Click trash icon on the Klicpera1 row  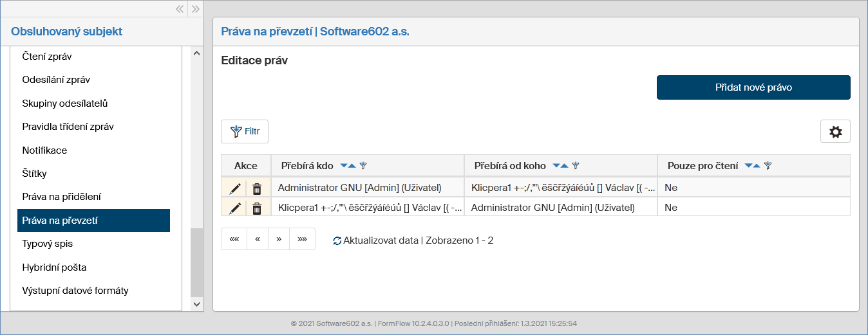(257, 208)
